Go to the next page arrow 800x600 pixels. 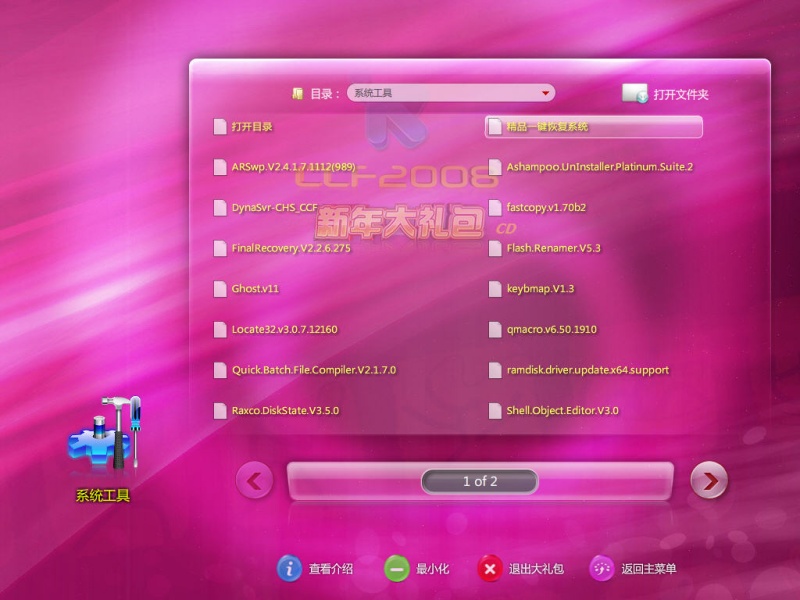[x=709, y=481]
